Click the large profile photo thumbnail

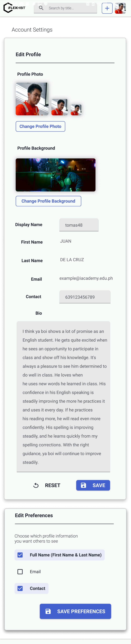point(32,99)
